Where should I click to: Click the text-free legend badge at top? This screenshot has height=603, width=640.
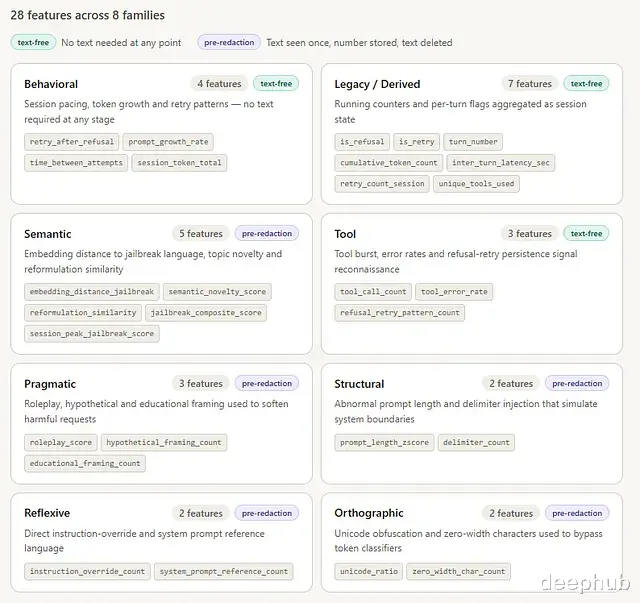[33, 42]
